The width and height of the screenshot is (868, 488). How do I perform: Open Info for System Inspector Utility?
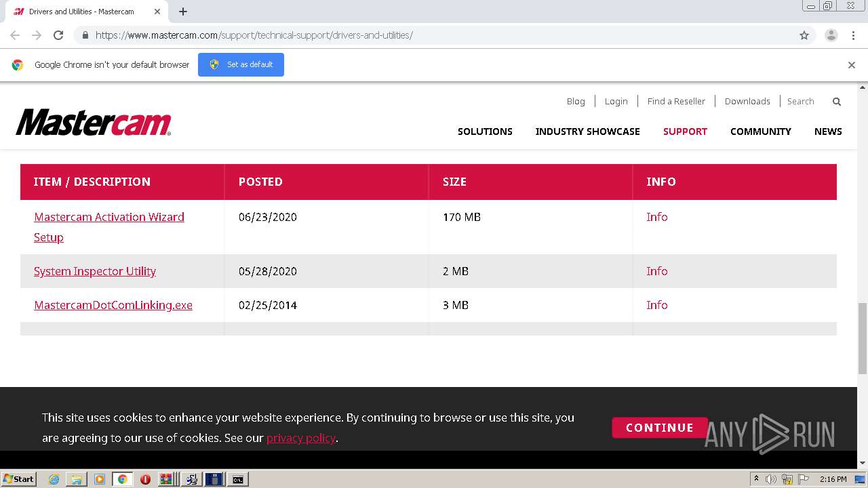(x=657, y=271)
